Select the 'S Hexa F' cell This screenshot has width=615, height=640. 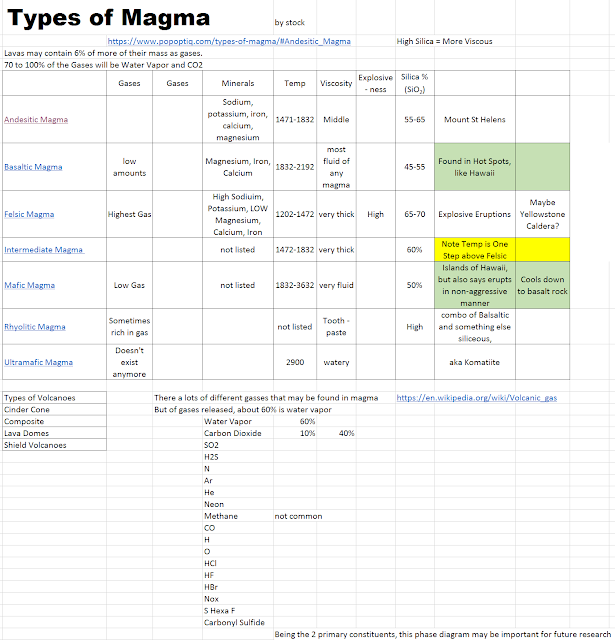point(238,611)
